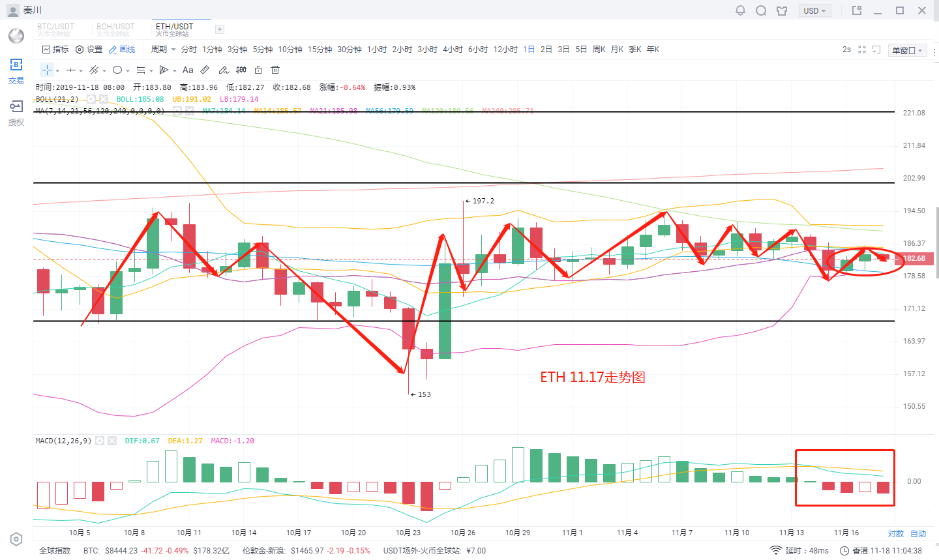The width and height of the screenshot is (939, 560).
Task: Switch to the BCH/USDT tab
Action: click(x=116, y=29)
